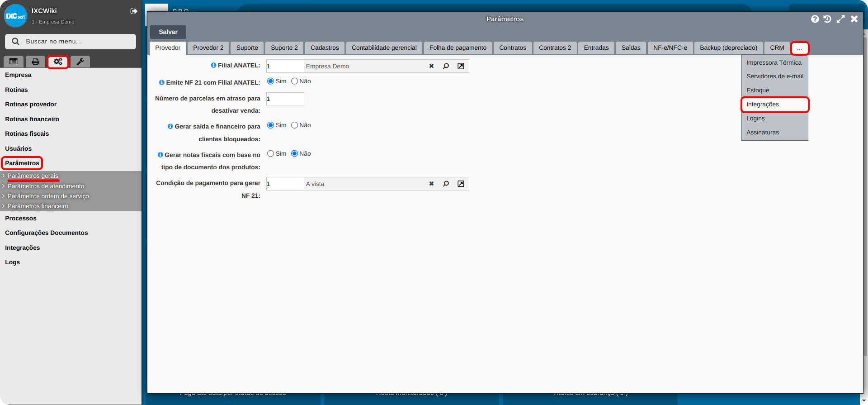Switch to the Contabilidade gerencial tab
Image resolution: width=868 pixels, height=405 pixels.
384,48
